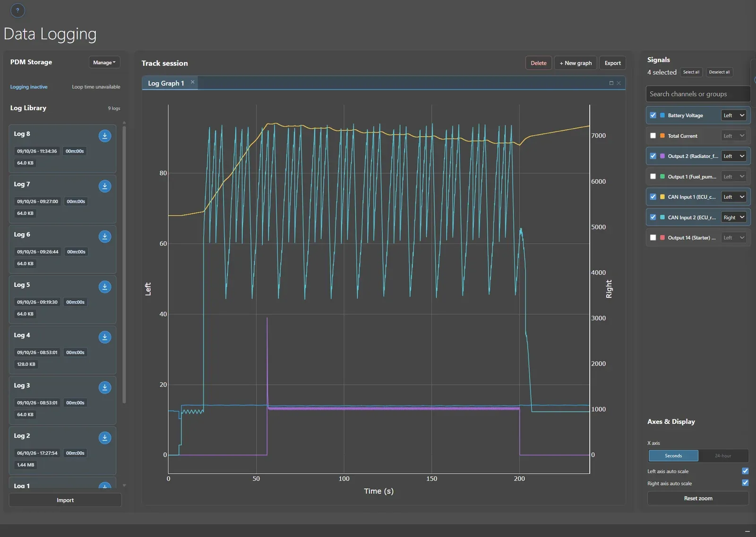Viewport: 756px width, 537px height.
Task: Close the Log Graph 1 tab
Action: 193,82
